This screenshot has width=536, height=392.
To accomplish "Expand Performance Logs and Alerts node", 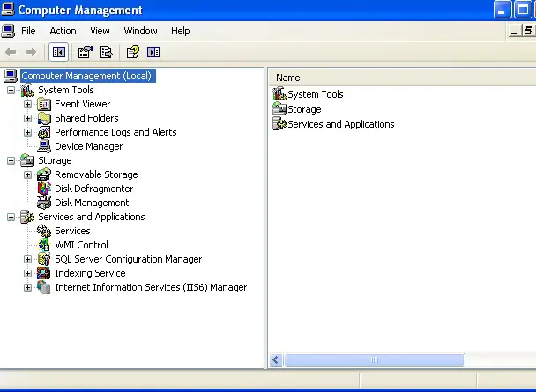I will [x=27, y=132].
